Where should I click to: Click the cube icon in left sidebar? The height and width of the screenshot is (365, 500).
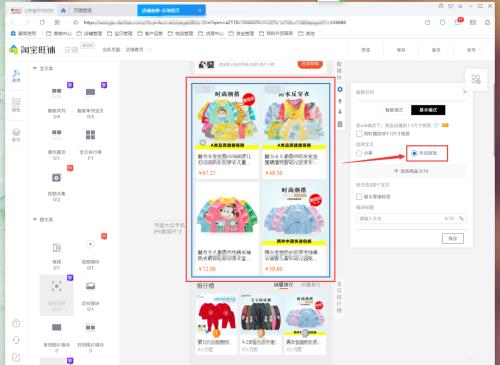coord(16,135)
